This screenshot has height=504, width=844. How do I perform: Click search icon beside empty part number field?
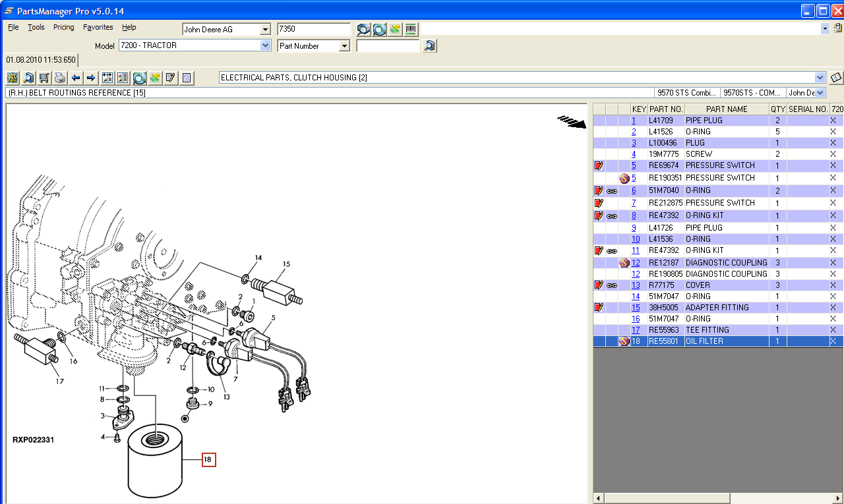(x=429, y=45)
